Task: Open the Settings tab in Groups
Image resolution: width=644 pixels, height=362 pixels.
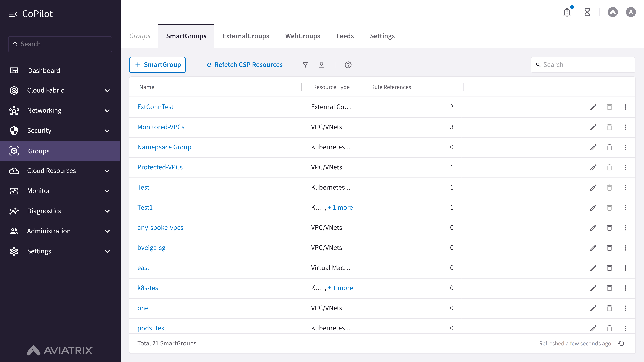Action: (x=382, y=36)
